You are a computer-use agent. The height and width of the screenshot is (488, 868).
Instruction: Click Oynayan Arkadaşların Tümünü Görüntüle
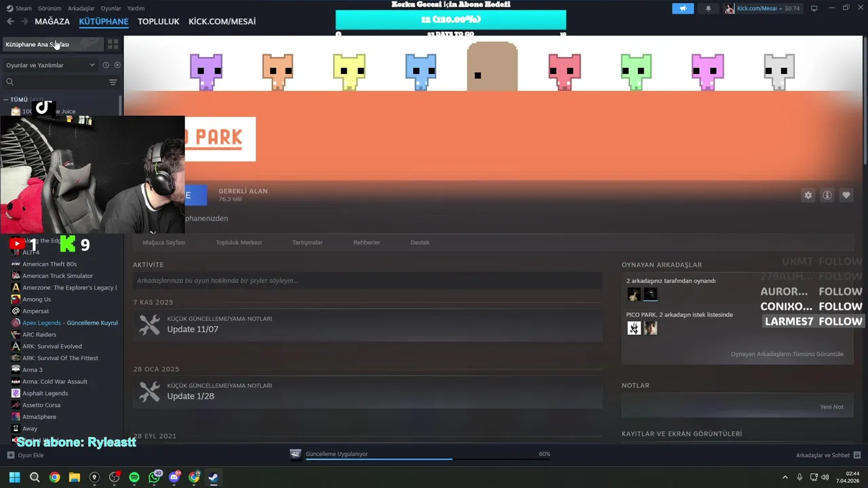click(x=787, y=354)
